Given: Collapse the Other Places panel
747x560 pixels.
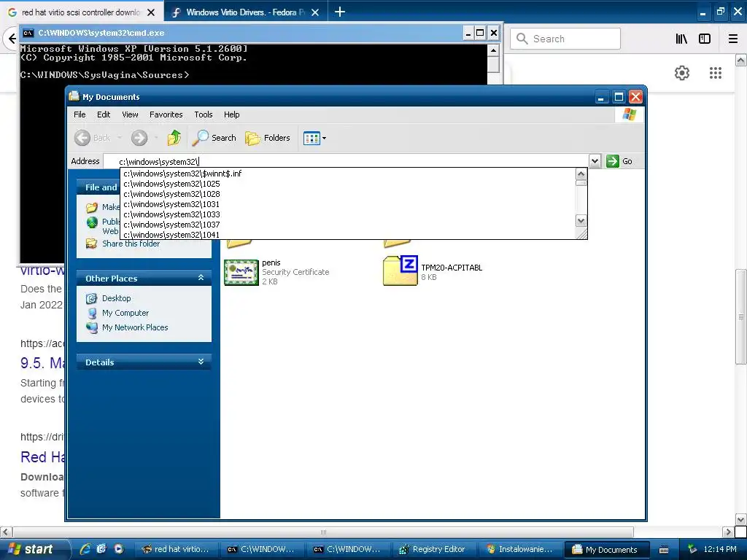Looking at the screenshot, I should pyautogui.click(x=201, y=278).
